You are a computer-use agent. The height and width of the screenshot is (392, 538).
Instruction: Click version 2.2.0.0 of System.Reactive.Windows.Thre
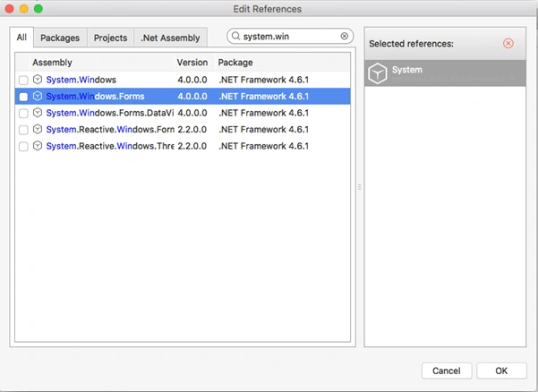tap(192, 146)
